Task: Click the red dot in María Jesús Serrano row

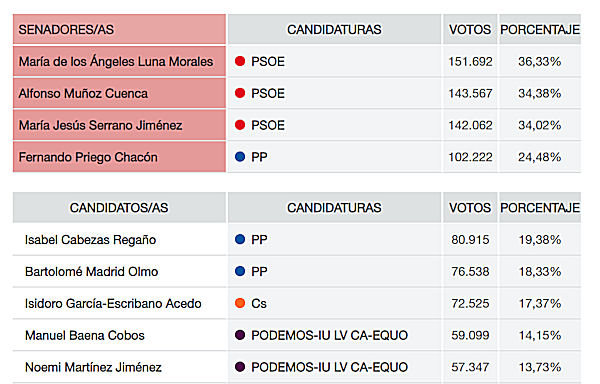Action: click(240, 125)
